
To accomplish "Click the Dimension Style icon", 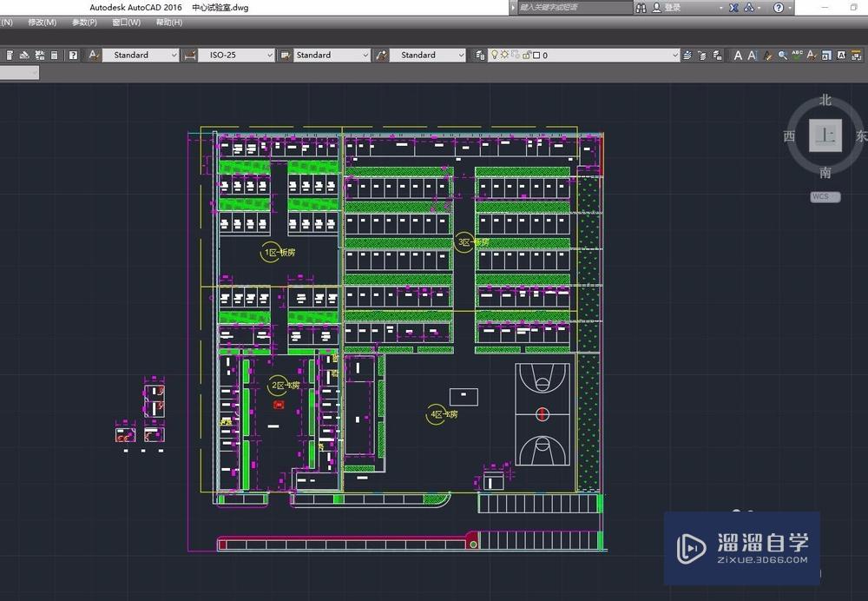I will tap(189, 55).
